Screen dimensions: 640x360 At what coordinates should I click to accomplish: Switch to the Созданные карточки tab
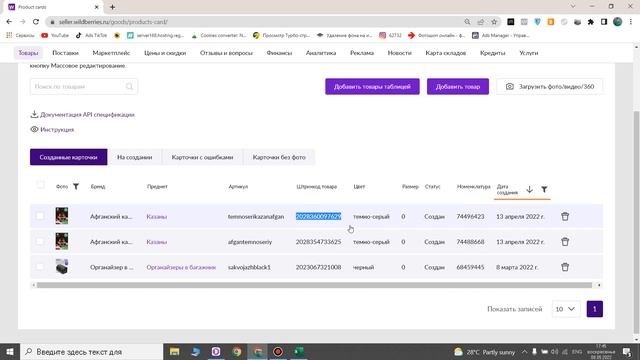pyautogui.click(x=69, y=157)
